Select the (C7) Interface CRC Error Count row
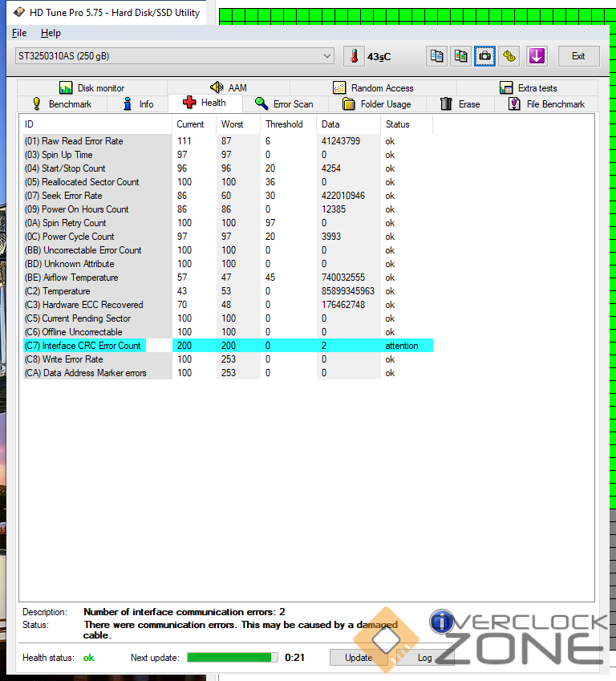 click(x=228, y=346)
